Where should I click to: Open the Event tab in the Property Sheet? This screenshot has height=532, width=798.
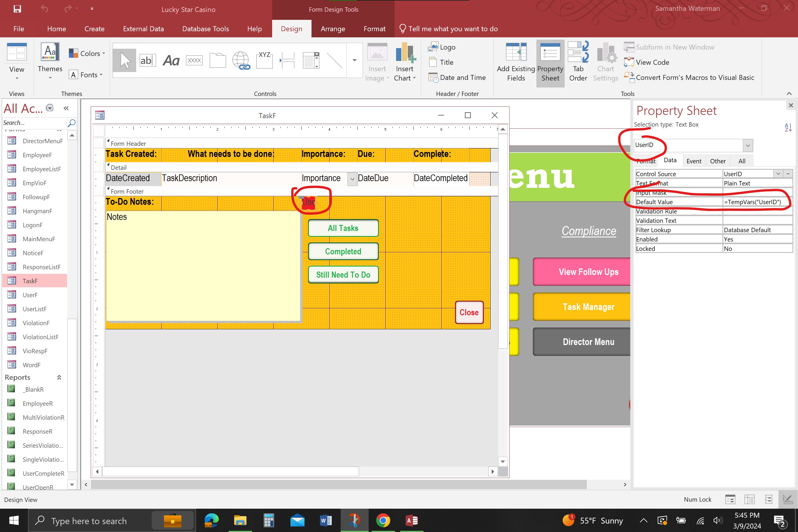[x=694, y=161]
